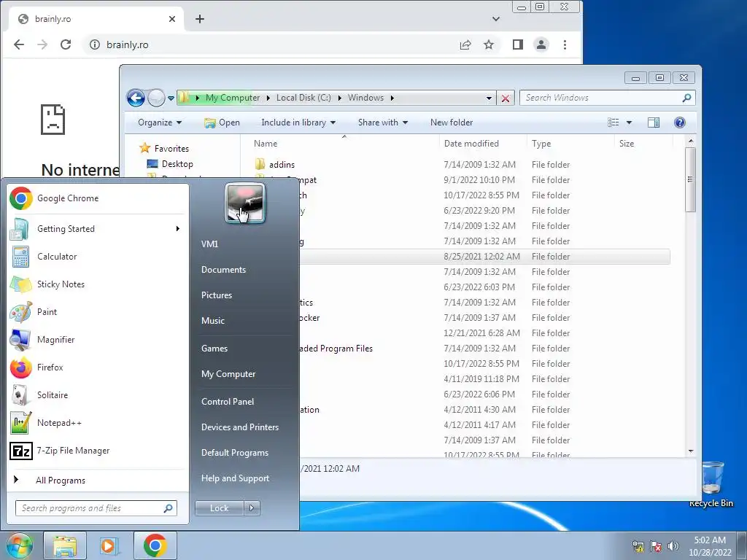Open Sticky Notes in the Start menu

(x=97, y=284)
